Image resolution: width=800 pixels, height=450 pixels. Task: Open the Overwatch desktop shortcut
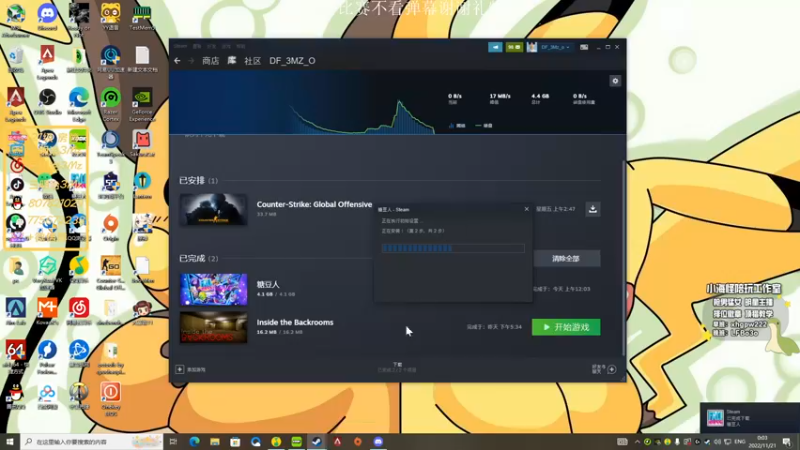[x=79, y=396]
